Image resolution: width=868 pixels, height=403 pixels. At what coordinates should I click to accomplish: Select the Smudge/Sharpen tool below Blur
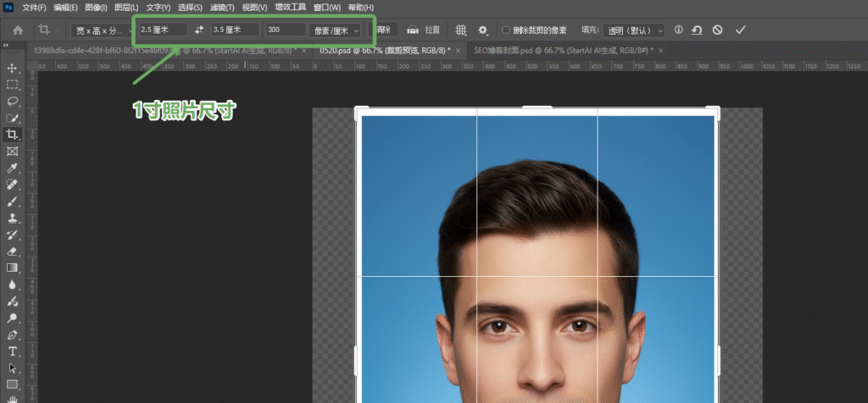tap(12, 301)
